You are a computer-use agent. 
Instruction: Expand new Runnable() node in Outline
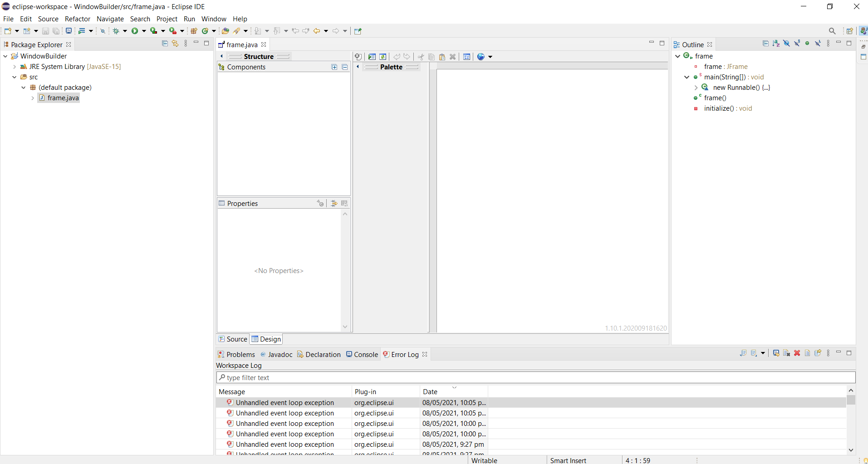click(x=696, y=88)
